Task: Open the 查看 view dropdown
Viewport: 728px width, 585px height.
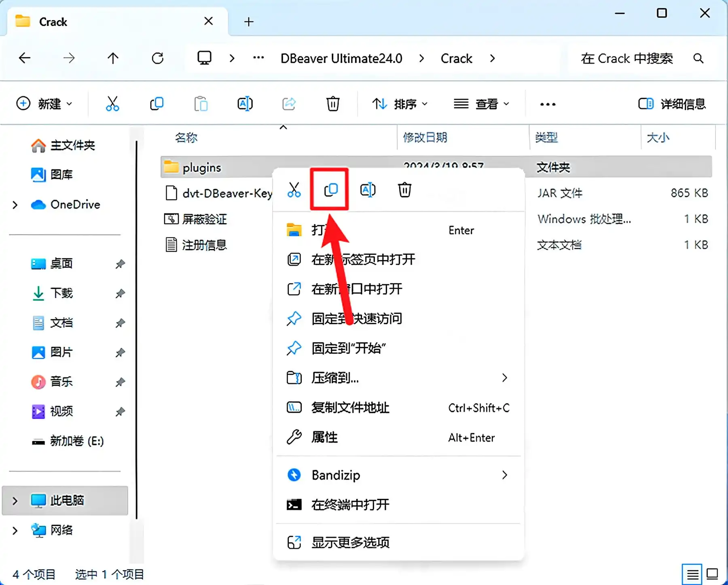Action: pos(481,104)
